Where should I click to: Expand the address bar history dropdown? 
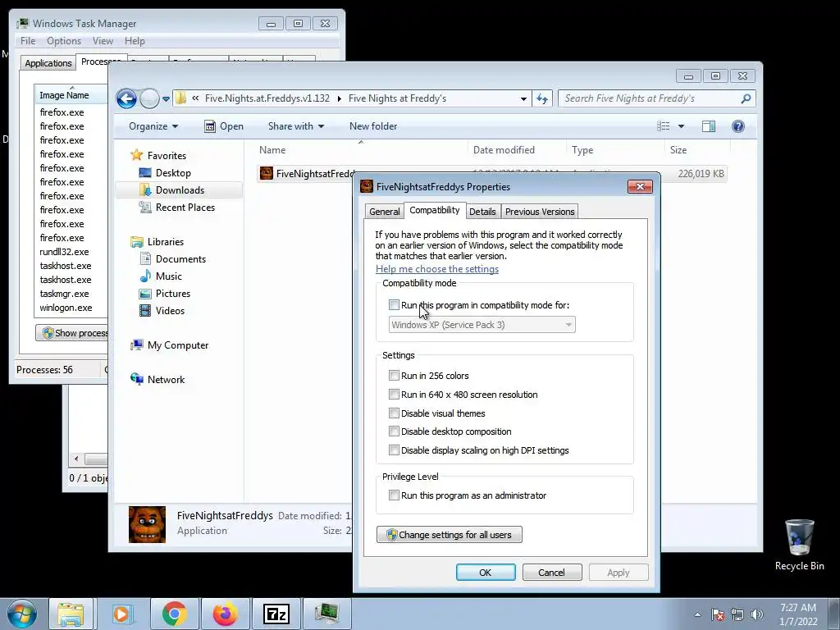tap(523, 98)
